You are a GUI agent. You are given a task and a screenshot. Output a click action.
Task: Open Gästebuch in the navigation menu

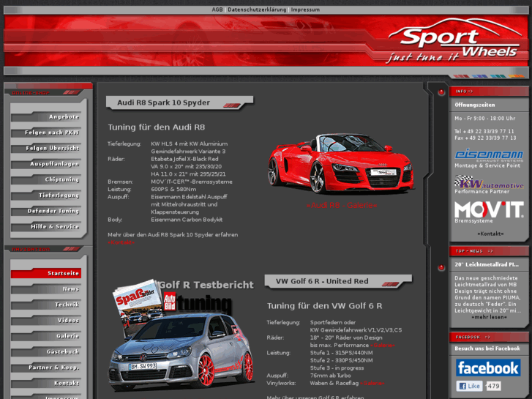coord(46,352)
